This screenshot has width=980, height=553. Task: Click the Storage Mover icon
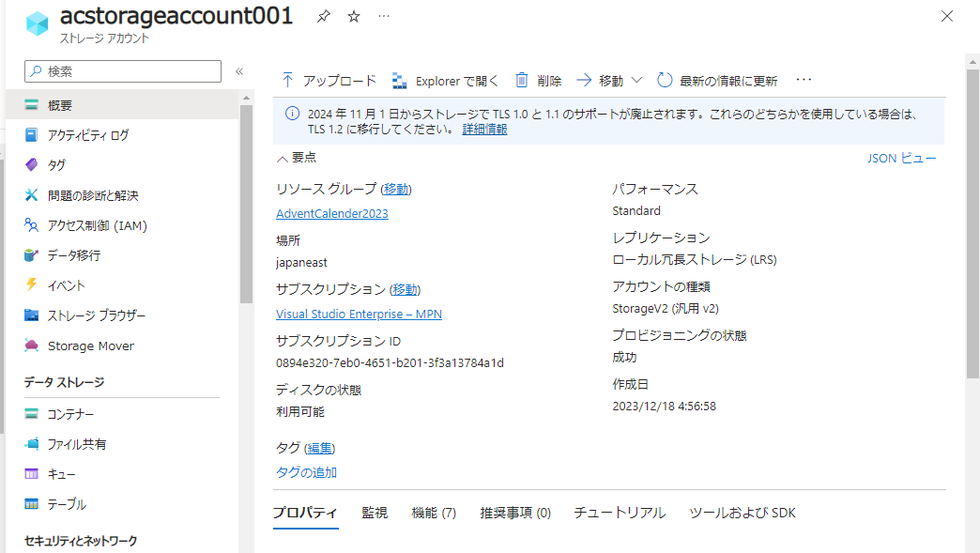[x=31, y=346]
